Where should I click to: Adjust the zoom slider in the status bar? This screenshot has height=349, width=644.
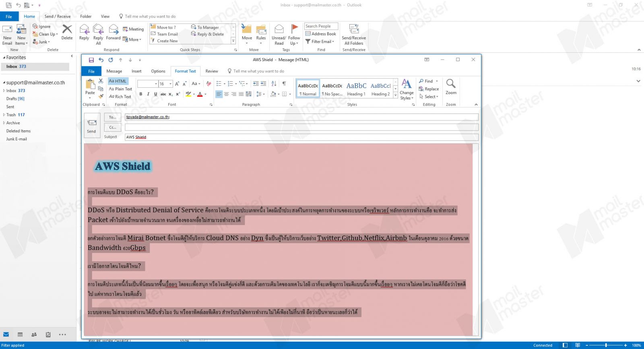coord(606,345)
